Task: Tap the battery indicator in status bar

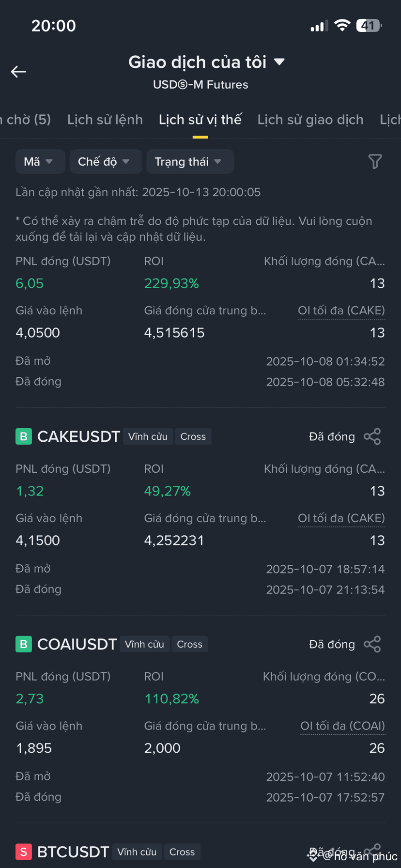Action: coord(369,26)
